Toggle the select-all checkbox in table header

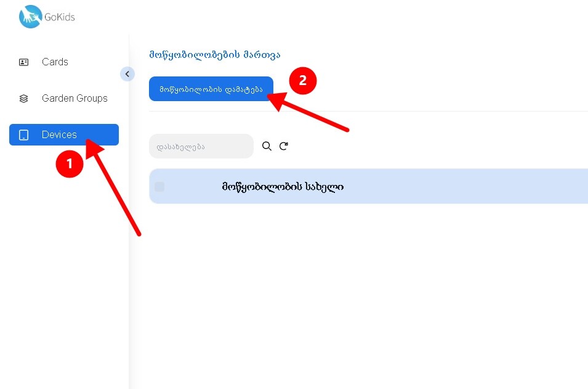pyautogui.click(x=159, y=187)
